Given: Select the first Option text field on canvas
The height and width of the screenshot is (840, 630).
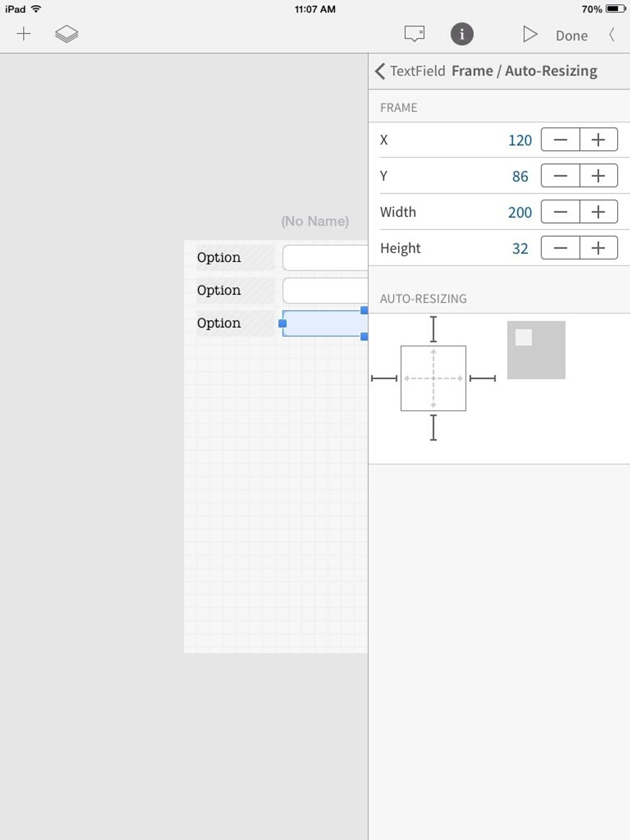Looking at the screenshot, I should pos(325,257).
